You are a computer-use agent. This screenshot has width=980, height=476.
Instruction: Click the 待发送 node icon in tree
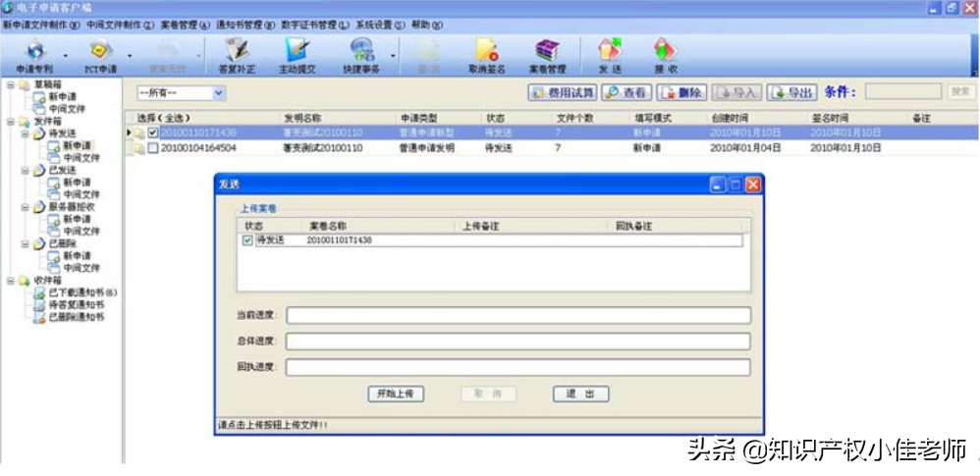38,133
